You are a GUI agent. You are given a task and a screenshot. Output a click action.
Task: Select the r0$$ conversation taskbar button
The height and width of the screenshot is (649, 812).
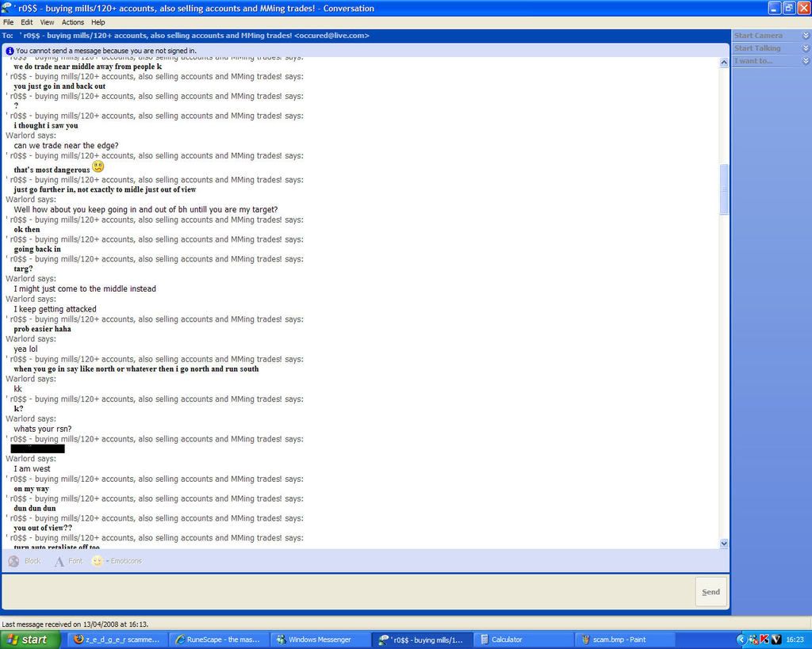(x=421, y=639)
